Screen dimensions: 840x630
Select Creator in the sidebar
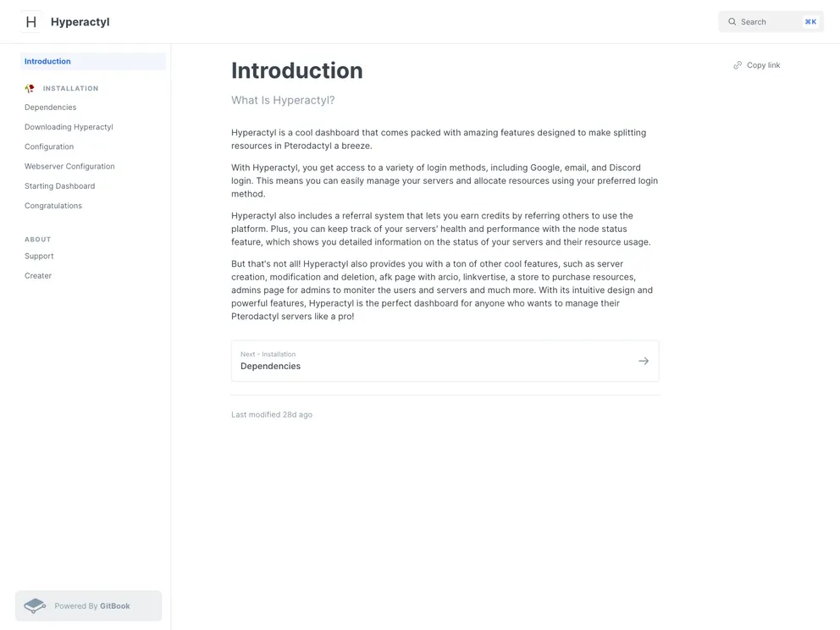coord(38,275)
